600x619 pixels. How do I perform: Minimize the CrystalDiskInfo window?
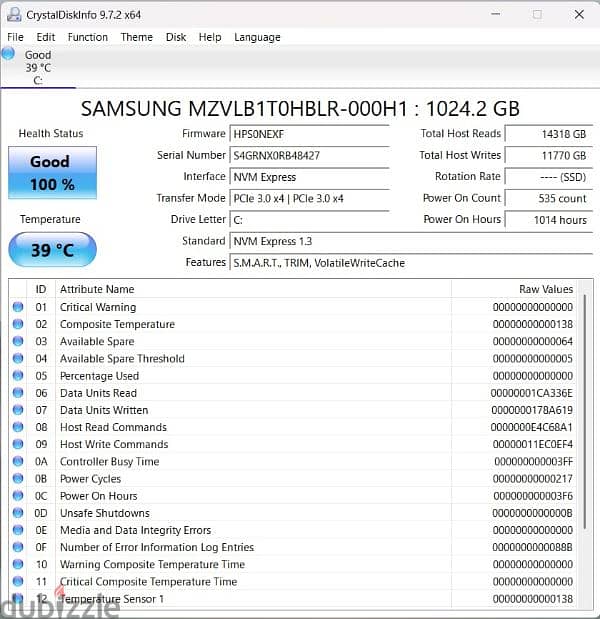coord(496,15)
